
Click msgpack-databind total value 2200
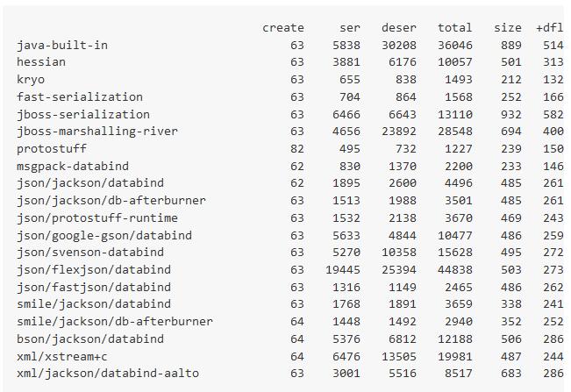[x=459, y=166]
